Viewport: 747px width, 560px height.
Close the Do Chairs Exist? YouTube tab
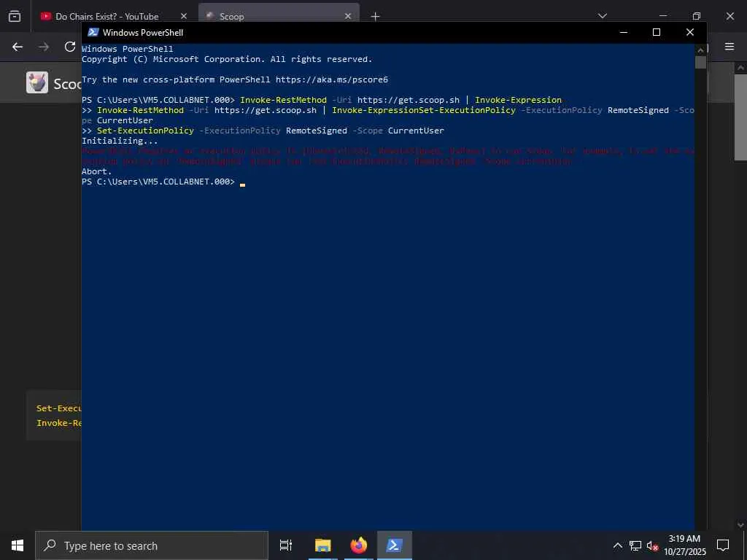pos(184,16)
